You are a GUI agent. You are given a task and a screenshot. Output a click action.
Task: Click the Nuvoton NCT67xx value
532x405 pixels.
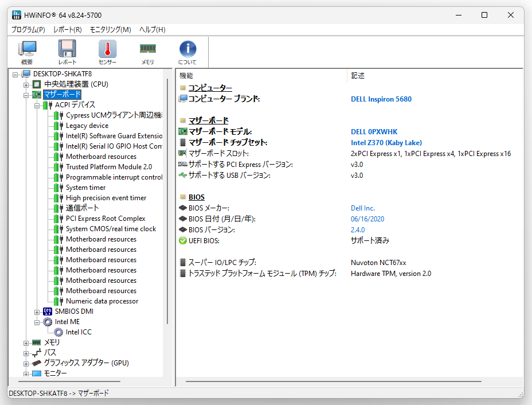378,263
